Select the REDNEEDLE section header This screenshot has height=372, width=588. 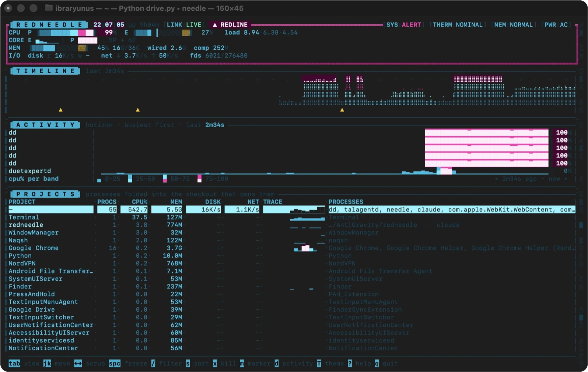pyautogui.click(x=49, y=25)
